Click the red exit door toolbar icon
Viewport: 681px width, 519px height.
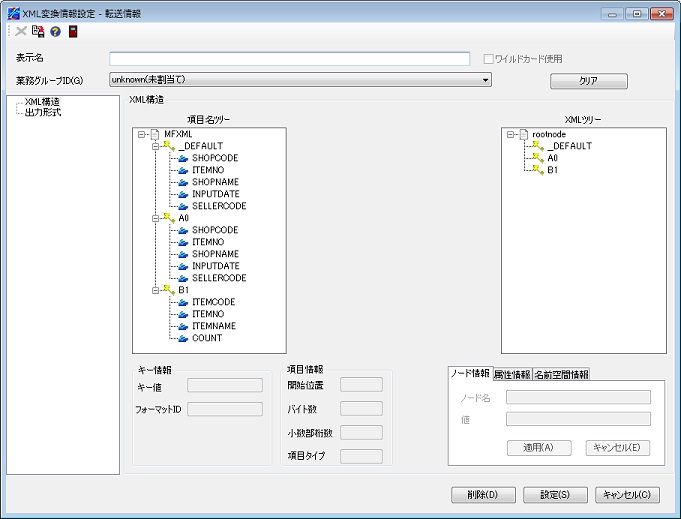coord(73,32)
